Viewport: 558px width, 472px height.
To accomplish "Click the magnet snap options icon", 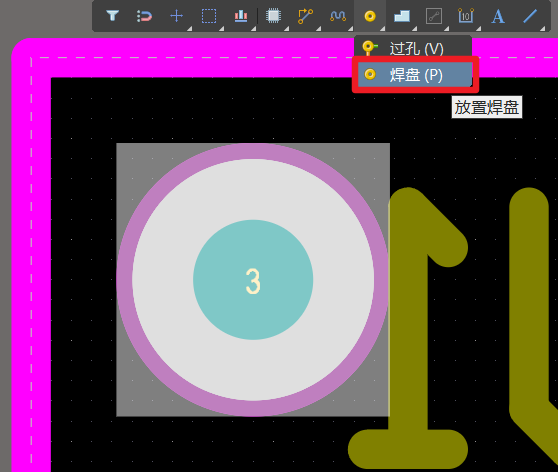I will point(144,16).
